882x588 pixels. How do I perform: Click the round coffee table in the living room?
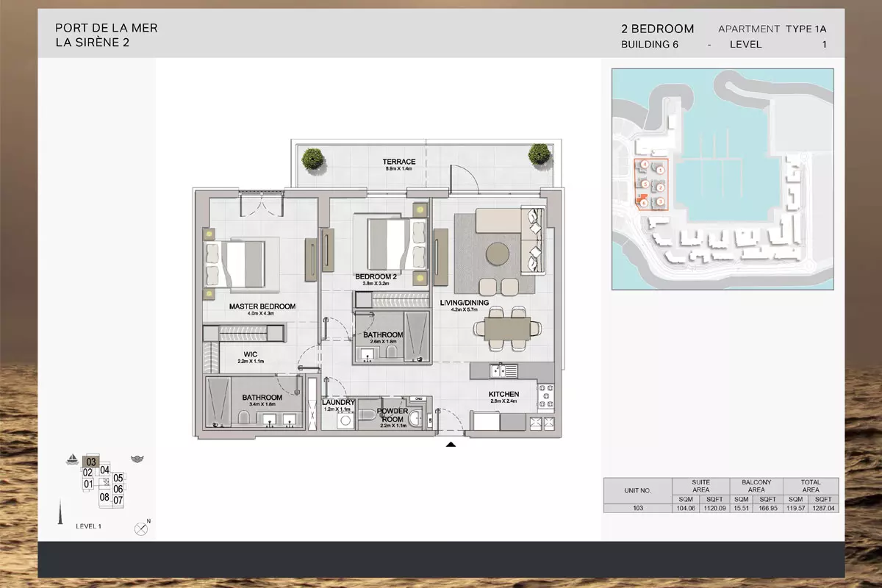tap(497, 254)
